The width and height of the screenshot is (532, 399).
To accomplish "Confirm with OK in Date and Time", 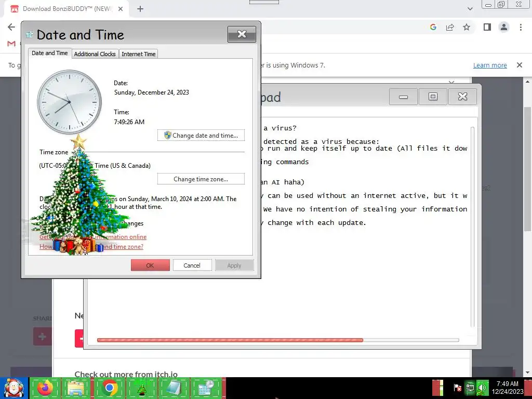I will click(150, 265).
